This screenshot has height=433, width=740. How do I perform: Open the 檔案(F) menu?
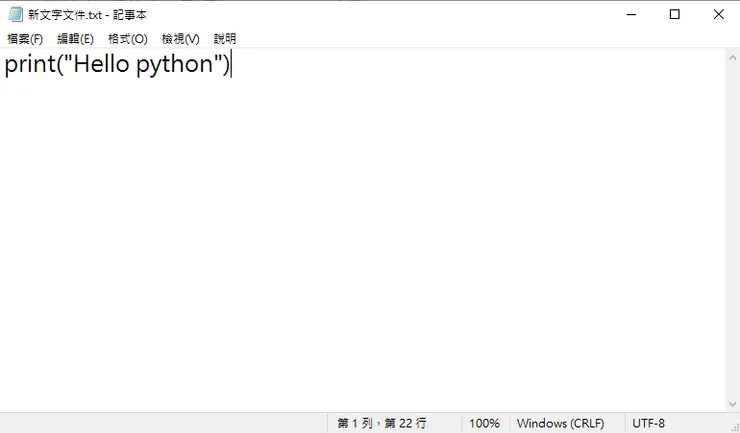25,39
